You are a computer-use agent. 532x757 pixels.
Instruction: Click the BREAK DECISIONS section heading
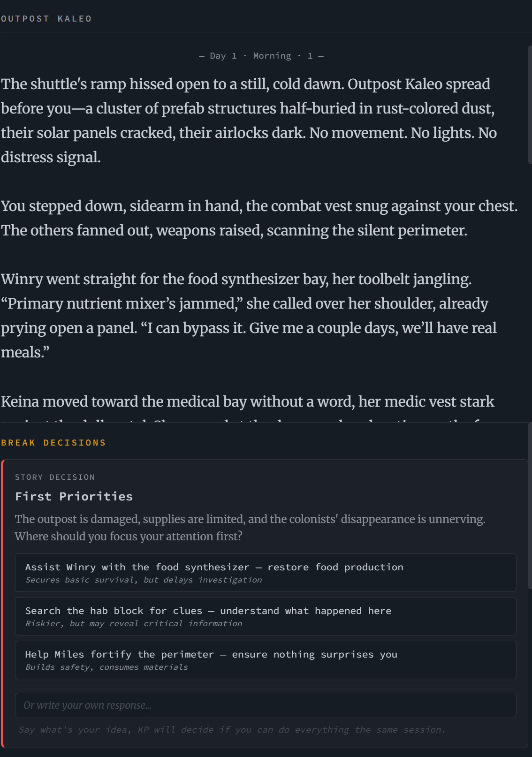pyautogui.click(x=53, y=442)
